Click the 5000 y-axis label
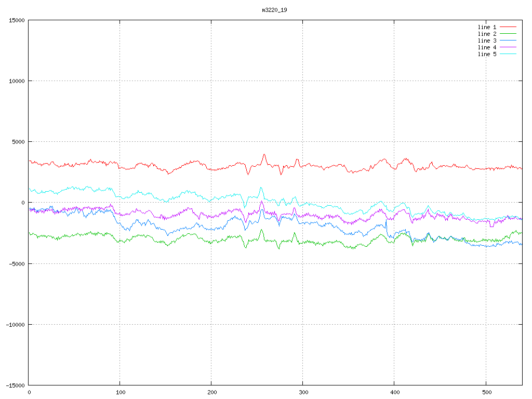 pos(19,142)
